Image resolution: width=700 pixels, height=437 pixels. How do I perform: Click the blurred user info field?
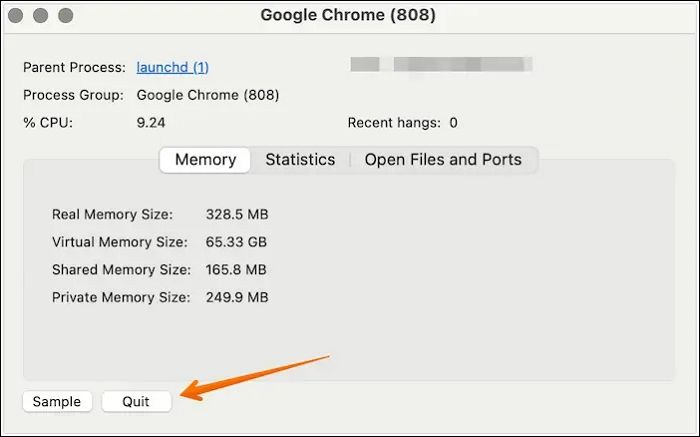pos(440,66)
